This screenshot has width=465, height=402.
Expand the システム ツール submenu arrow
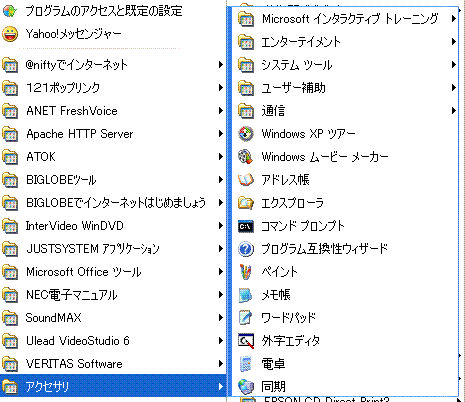tap(453, 64)
